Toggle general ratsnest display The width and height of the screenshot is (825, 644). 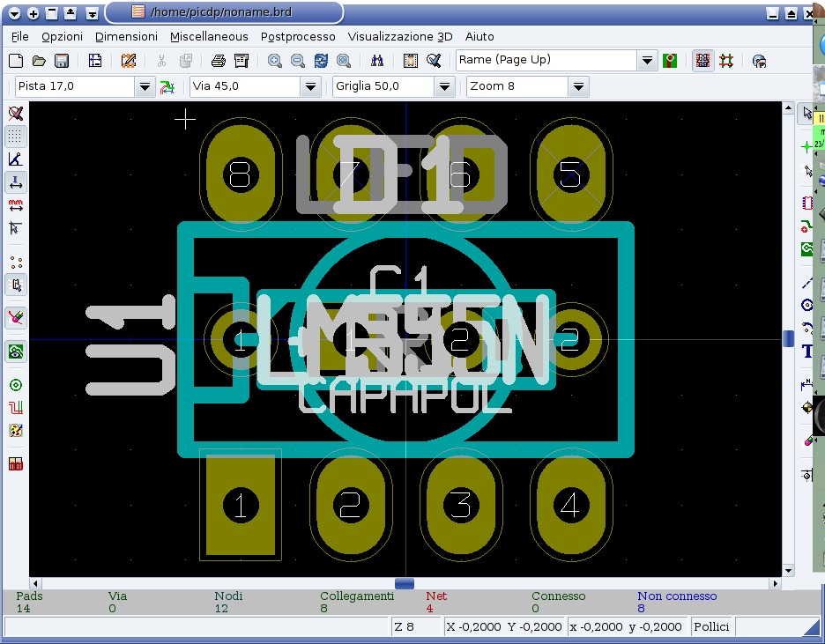click(16, 263)
